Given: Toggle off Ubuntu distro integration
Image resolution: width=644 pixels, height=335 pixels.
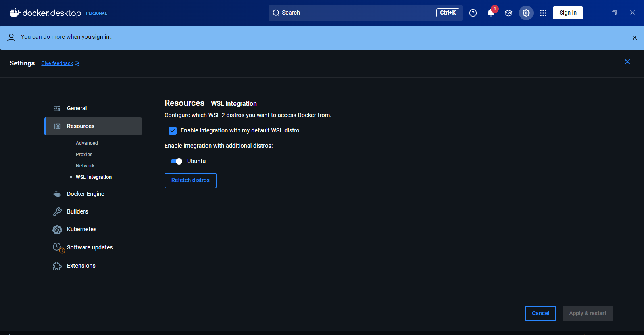Looking at the screenshot, I should tap(176, 161).
